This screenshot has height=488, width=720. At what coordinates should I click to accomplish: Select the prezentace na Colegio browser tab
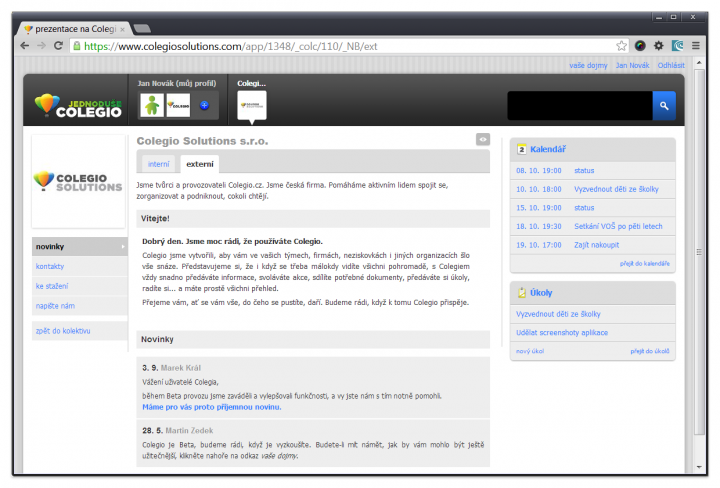[74, 29]
